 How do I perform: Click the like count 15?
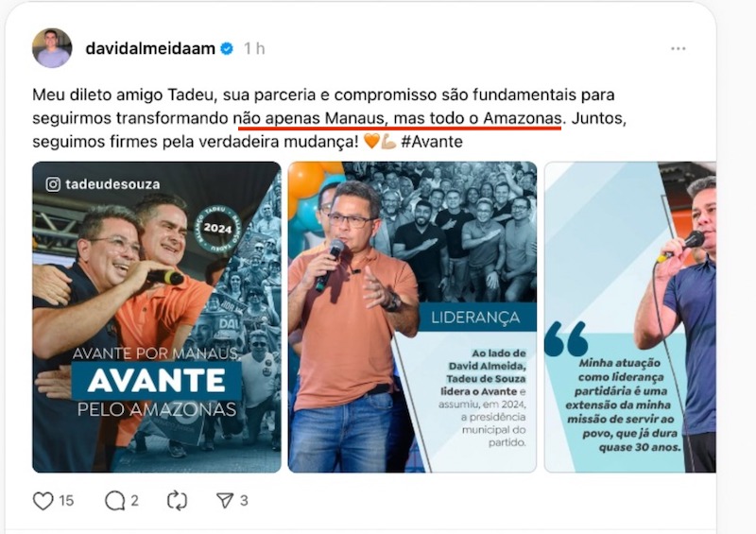tap(66, 501)
